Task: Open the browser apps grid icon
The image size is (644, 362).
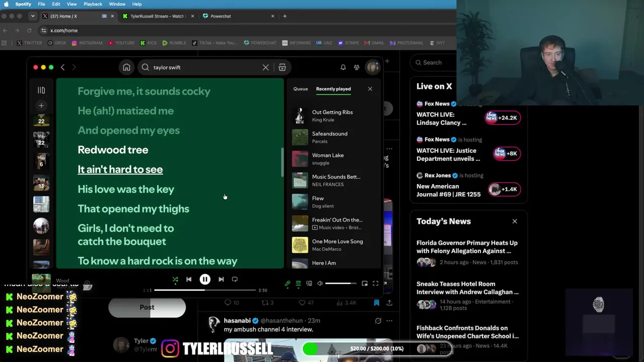Action: (x=5, y=43)
